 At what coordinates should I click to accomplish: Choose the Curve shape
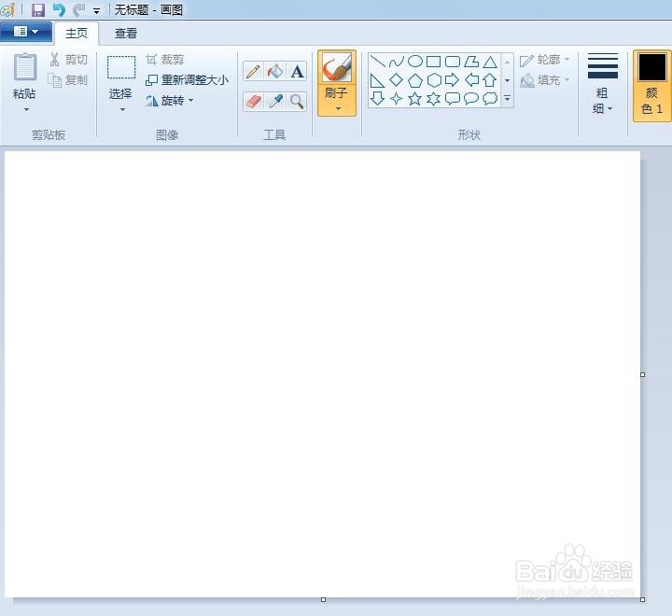click(x=396, y=62)
